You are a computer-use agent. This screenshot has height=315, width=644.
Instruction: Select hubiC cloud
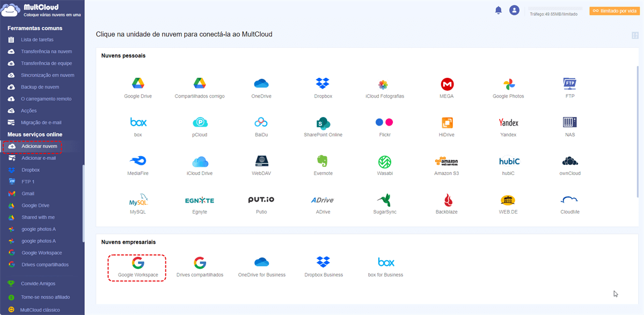(509, 161)
